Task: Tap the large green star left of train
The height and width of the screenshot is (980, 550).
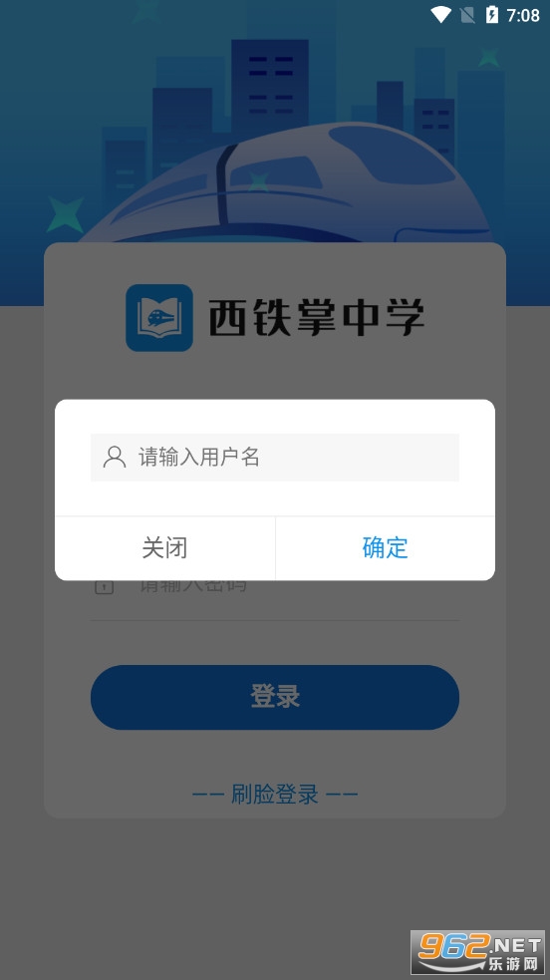Action: point(66,213)
